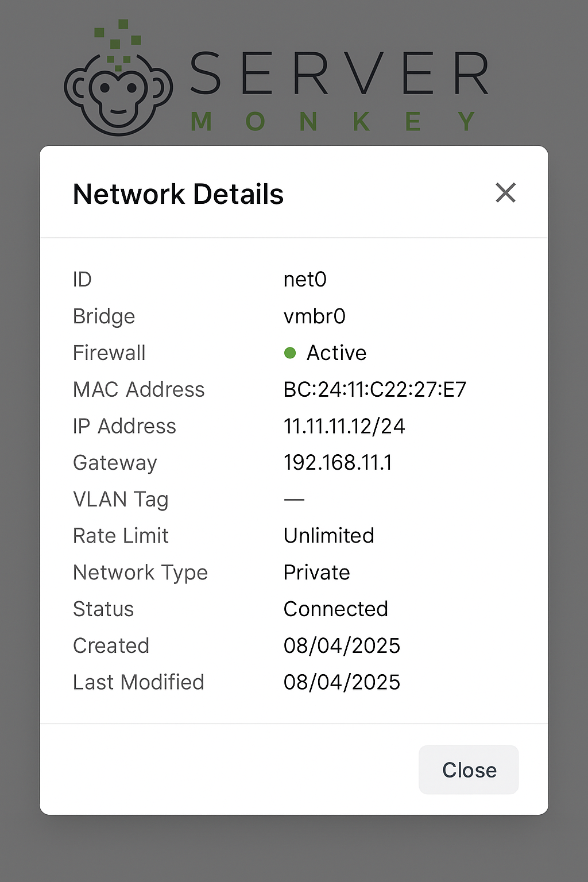Click the Created date value
This screenshot has height=882, width=588.
click(x=342, y=646)
